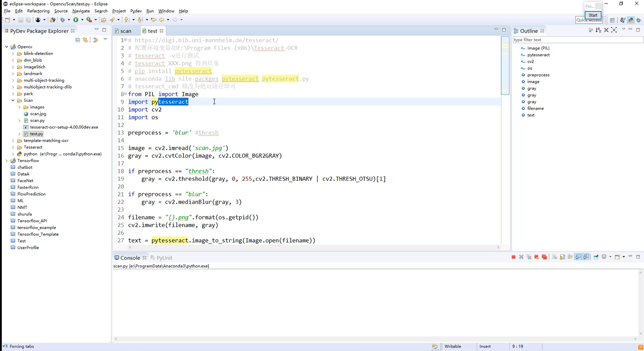644x351 pixels.
Task: Toggle Scroll Lock in Console
Action: tap(562, 257)
